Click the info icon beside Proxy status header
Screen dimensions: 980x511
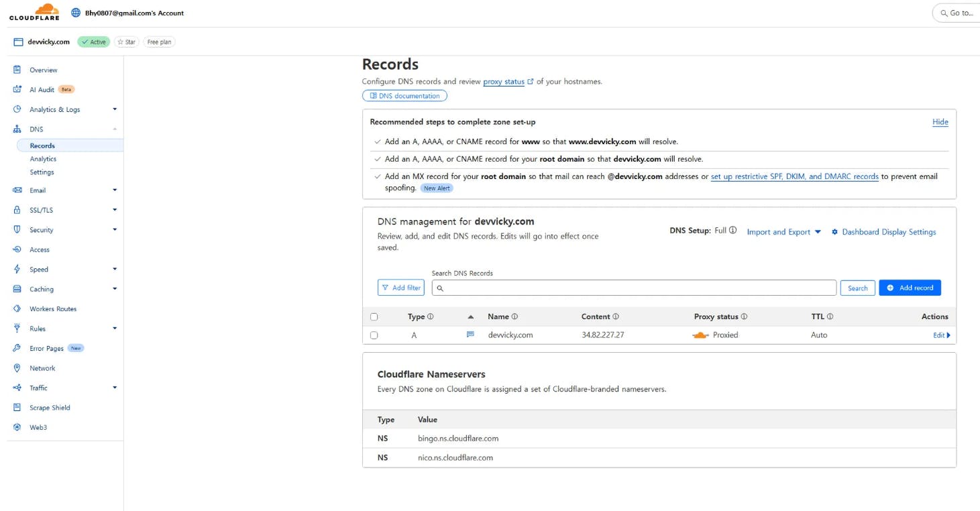coord(744,317)
